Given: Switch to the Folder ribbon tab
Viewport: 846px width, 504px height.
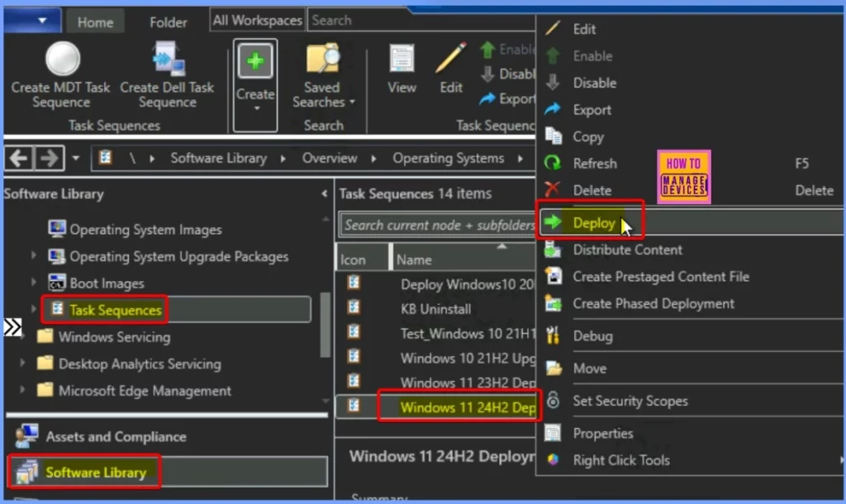Looking at the screenshot, I should point(168,22).
